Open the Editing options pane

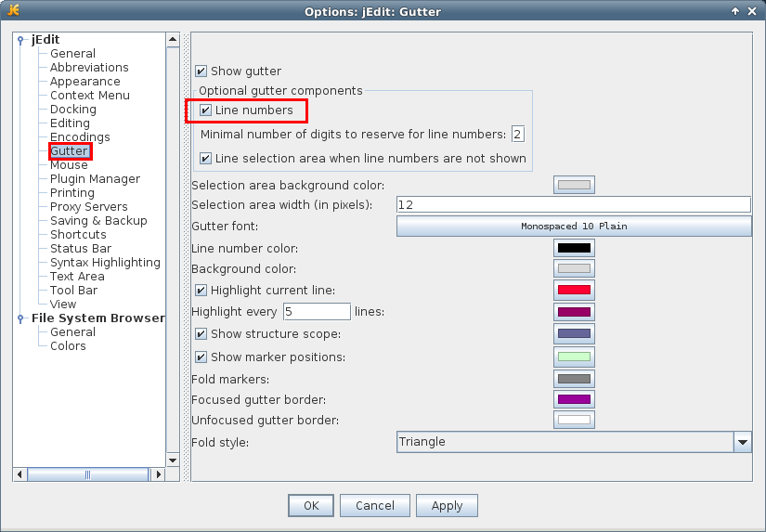point(70,123)
